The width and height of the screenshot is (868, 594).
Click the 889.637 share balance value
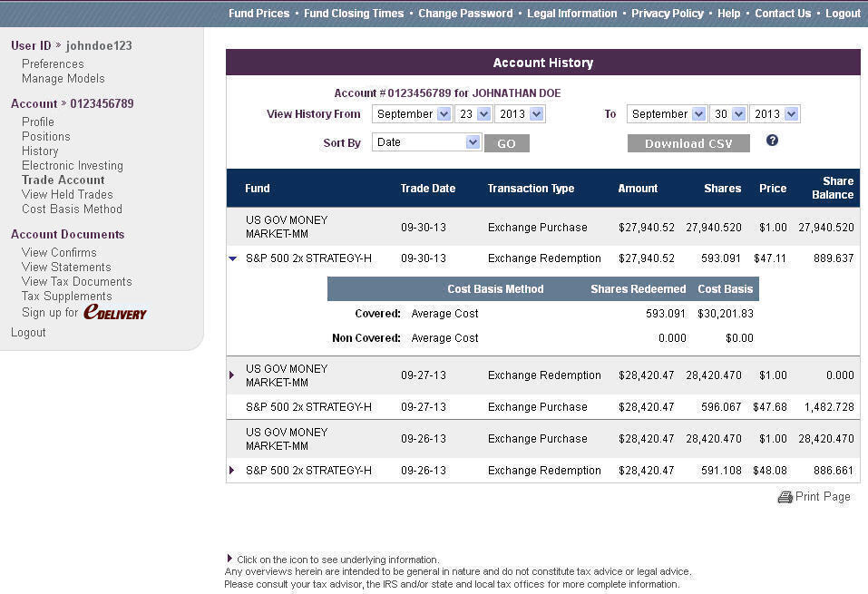pos(834,258)
